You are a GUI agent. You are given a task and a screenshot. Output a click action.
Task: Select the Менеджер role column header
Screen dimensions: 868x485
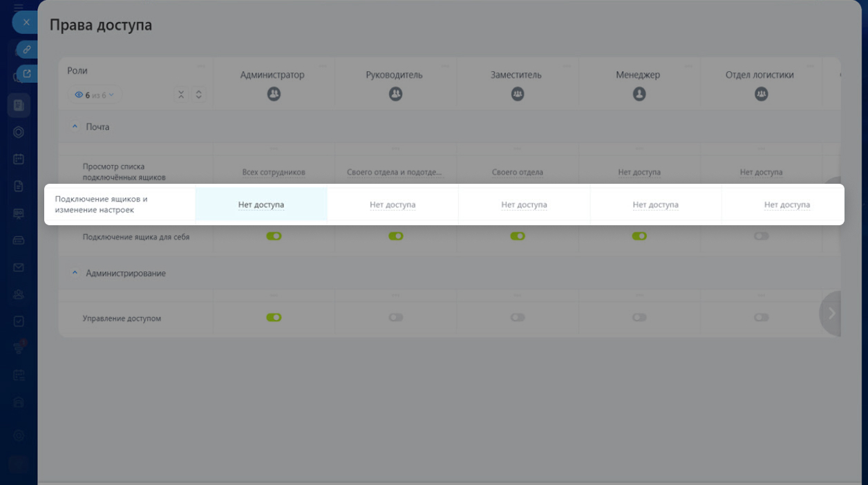tap(639, 75)
